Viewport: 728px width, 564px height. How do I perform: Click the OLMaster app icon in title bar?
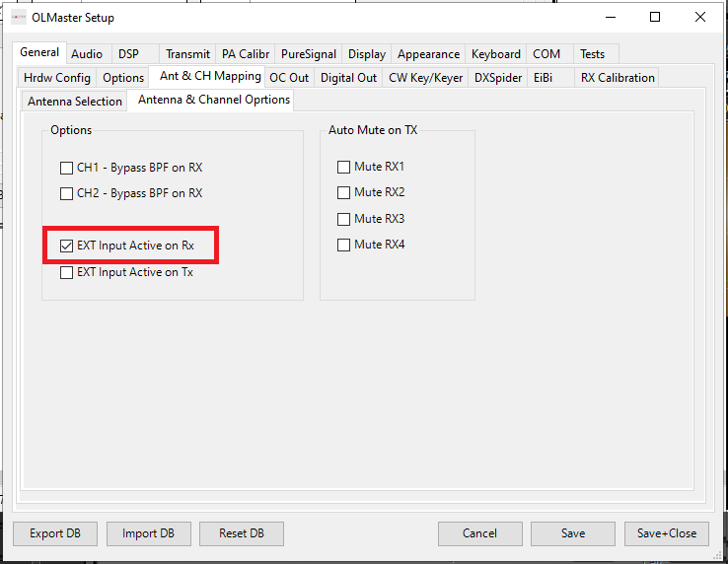(x=19, y=17)
